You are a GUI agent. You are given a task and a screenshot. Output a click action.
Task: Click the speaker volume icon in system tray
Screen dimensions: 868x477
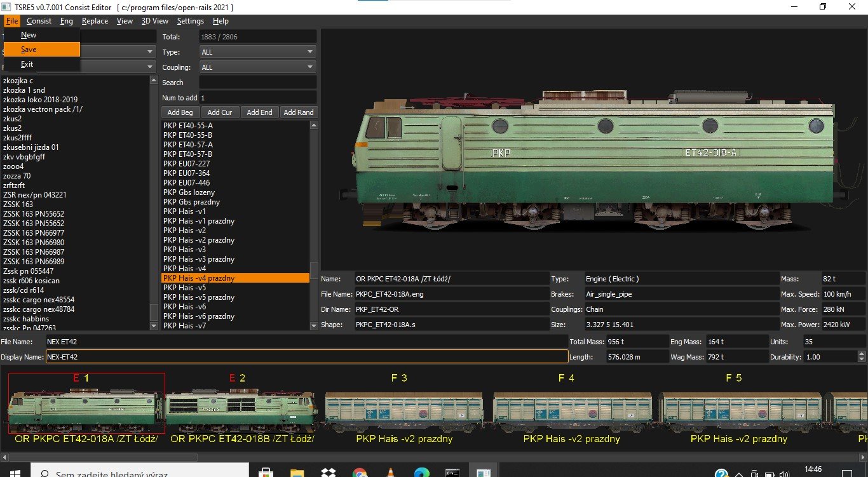pyautogui.click(x=783, y=474)
